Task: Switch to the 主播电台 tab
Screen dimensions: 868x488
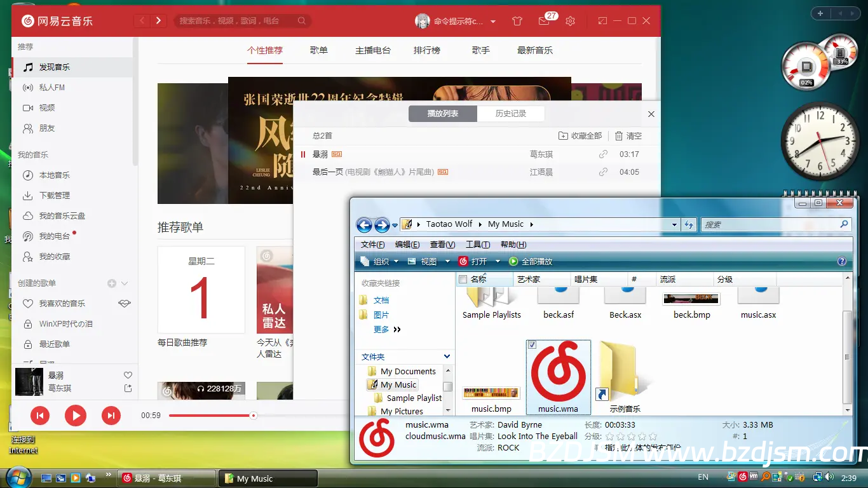Action: tap(373, 50)
